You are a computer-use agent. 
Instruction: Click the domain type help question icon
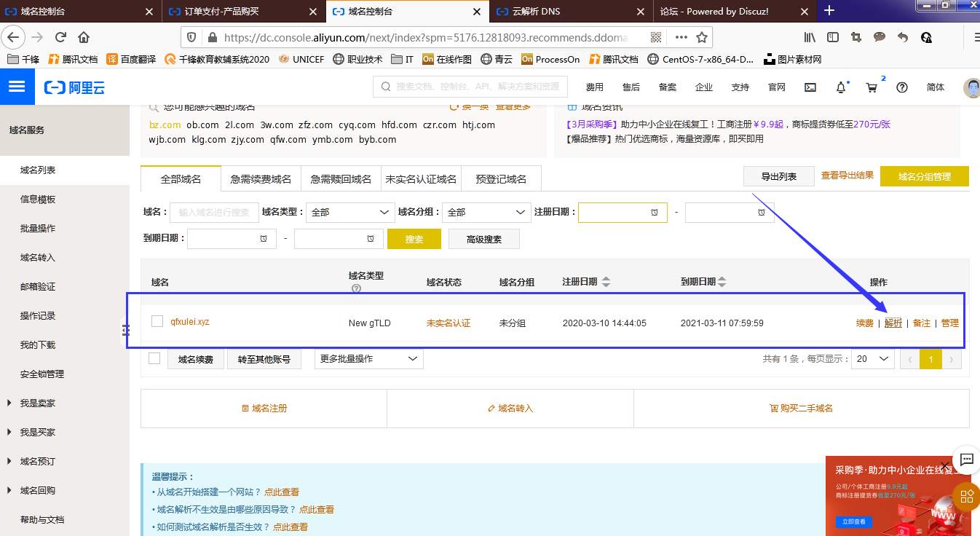tap(356, 288)
